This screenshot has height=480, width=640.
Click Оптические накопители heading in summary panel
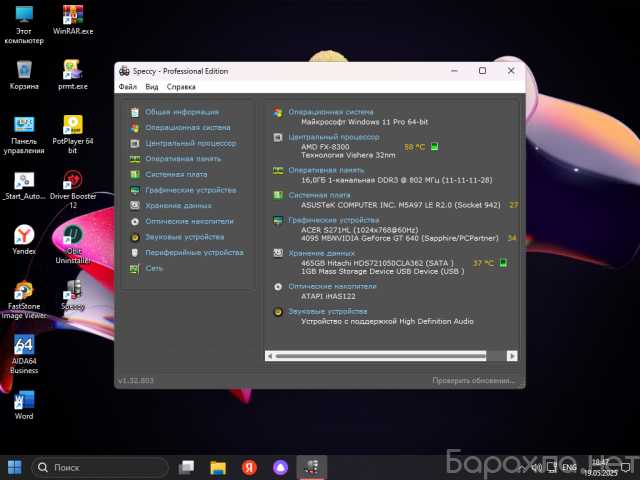pos(332,287)
